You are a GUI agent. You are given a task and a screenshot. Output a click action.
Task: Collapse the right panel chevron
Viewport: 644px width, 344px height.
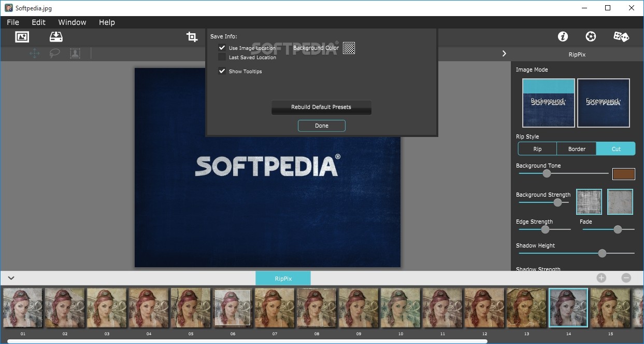click(x=504, y=53)
